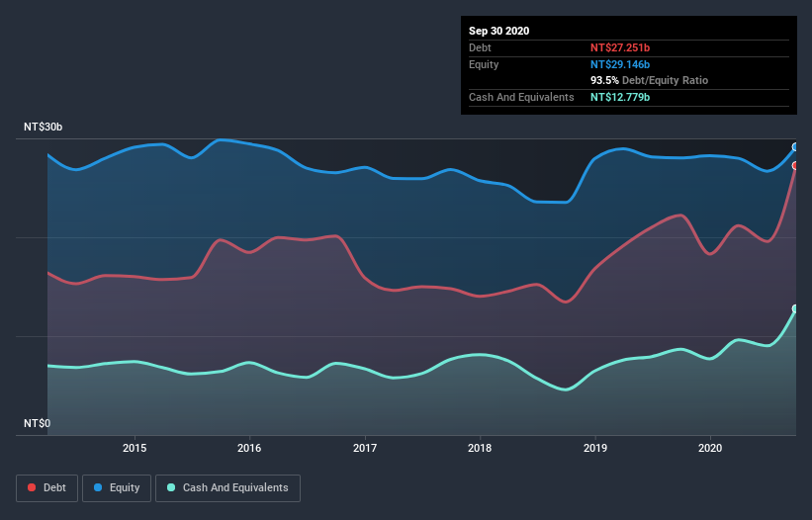Click the NT$30b y-axis label
This screenshot has height=520, width=812.
coord(43,127)
